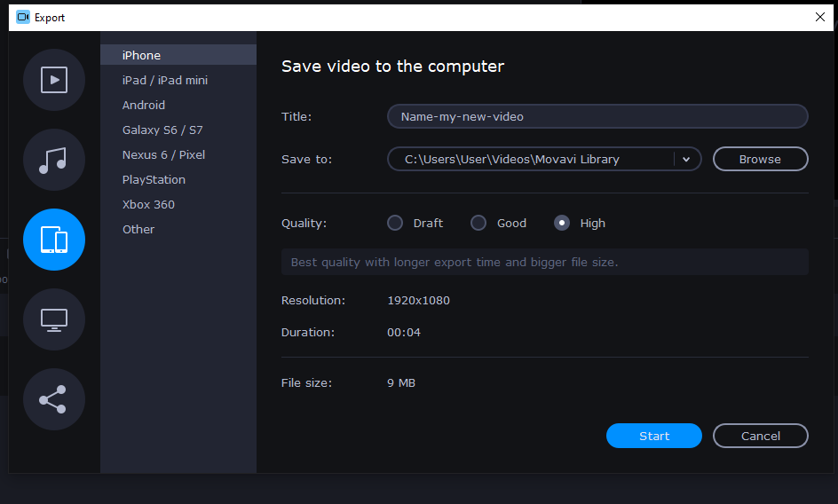This screenshot has width=838, height=504.
Task: Select Good quality option
Action: click(478, 223)
